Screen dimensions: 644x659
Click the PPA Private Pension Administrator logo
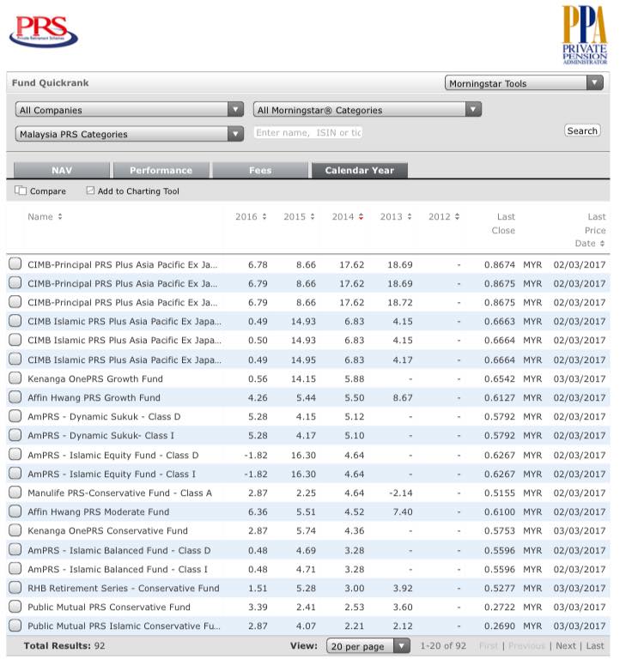point(584,35)
